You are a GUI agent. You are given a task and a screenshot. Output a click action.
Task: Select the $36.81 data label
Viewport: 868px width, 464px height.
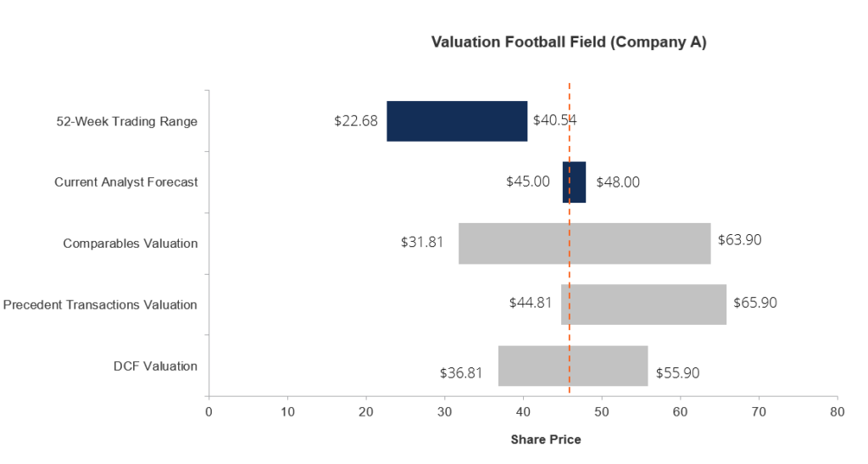(461, 372)
